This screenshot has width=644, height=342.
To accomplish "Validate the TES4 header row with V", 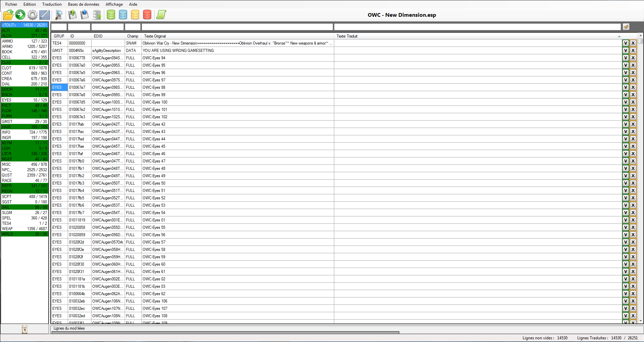I will pyautogui.click(x=626, y=43).
